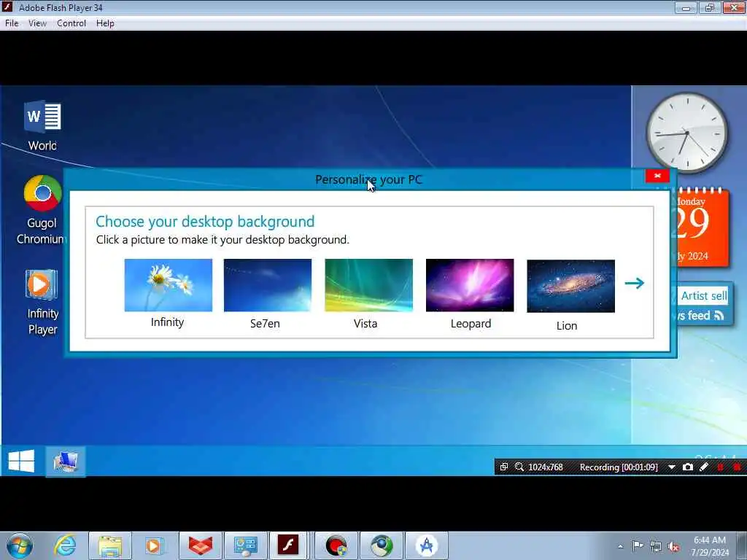Restore down the Flash Player window
This screenshot has height=560, width=747.
(709, 7)
